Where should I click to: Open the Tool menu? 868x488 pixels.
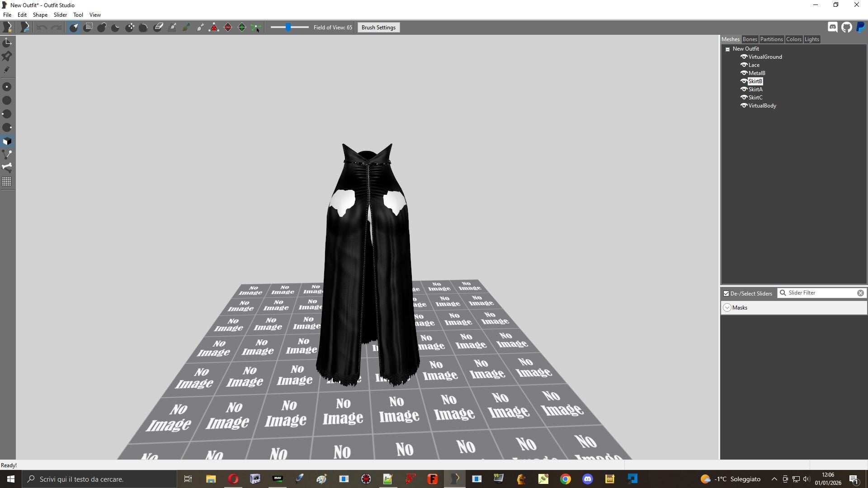click(78, 15)
